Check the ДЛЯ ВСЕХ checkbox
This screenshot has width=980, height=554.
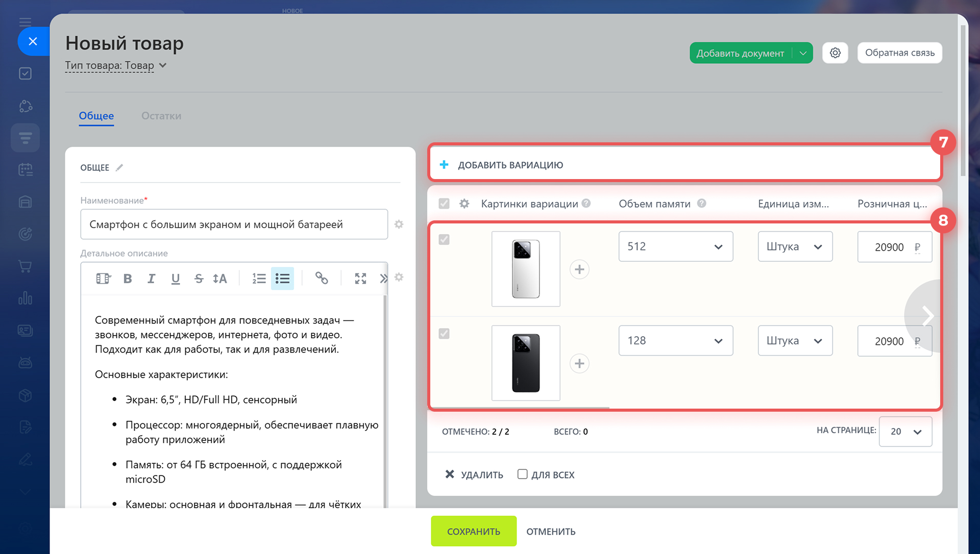(x=522, y=474)
